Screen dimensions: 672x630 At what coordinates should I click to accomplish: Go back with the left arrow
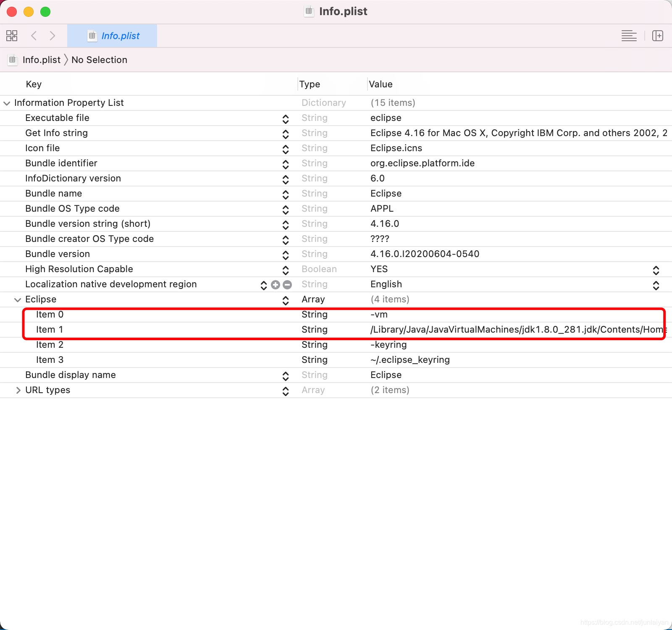(34, 36)
